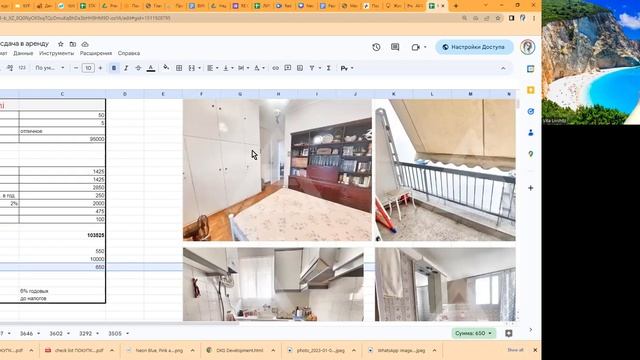Open the Данные menu

23,53
